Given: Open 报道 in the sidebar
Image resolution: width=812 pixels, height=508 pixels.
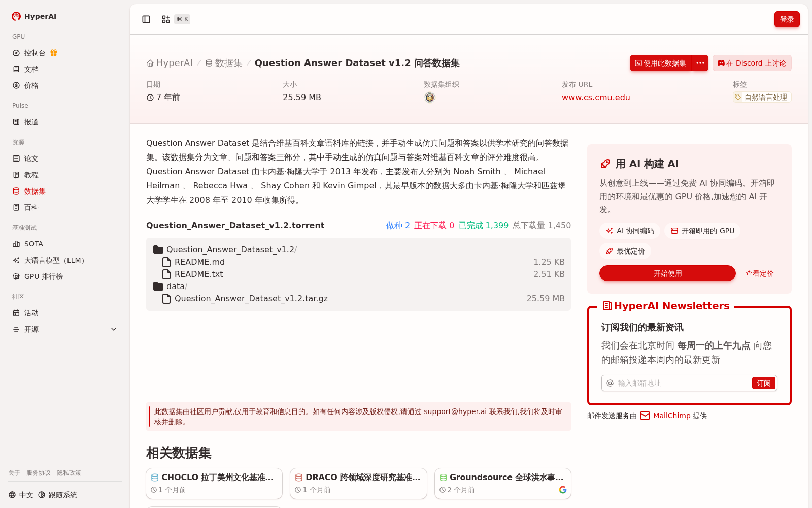Looking at the screenshot, I should point(65,122).
